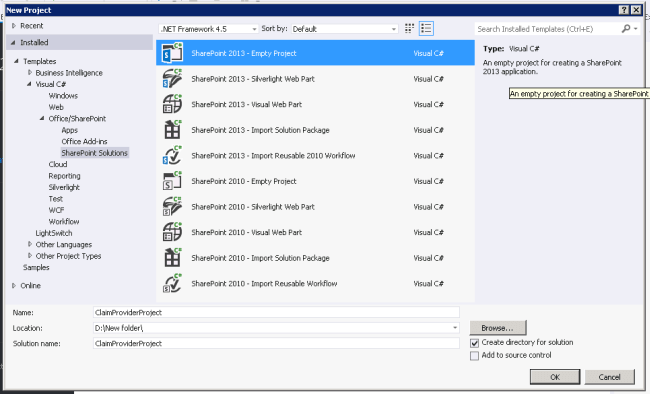Click the OK button
The width and height of the screenshot is (650, 394).
(x=555, y=377)
